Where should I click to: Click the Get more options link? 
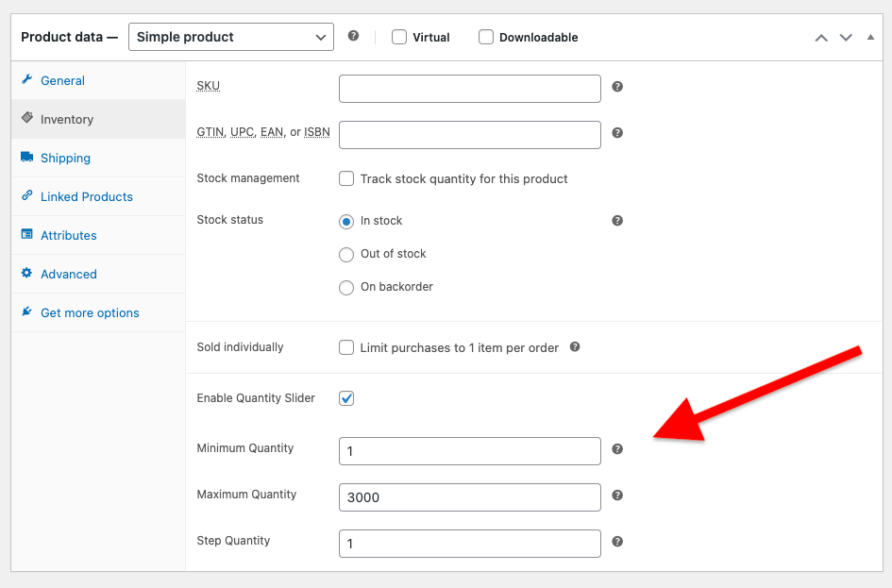[90, 313]
